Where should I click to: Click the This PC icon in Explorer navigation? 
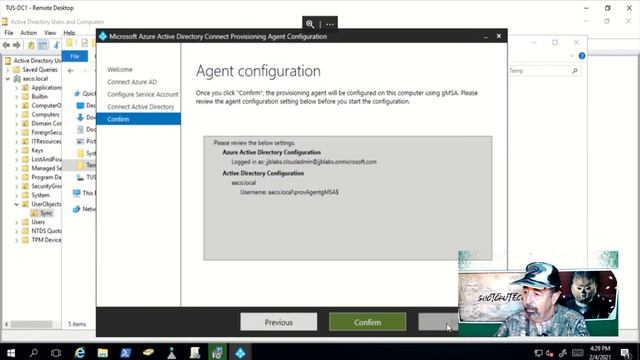(x=76, y=193)
